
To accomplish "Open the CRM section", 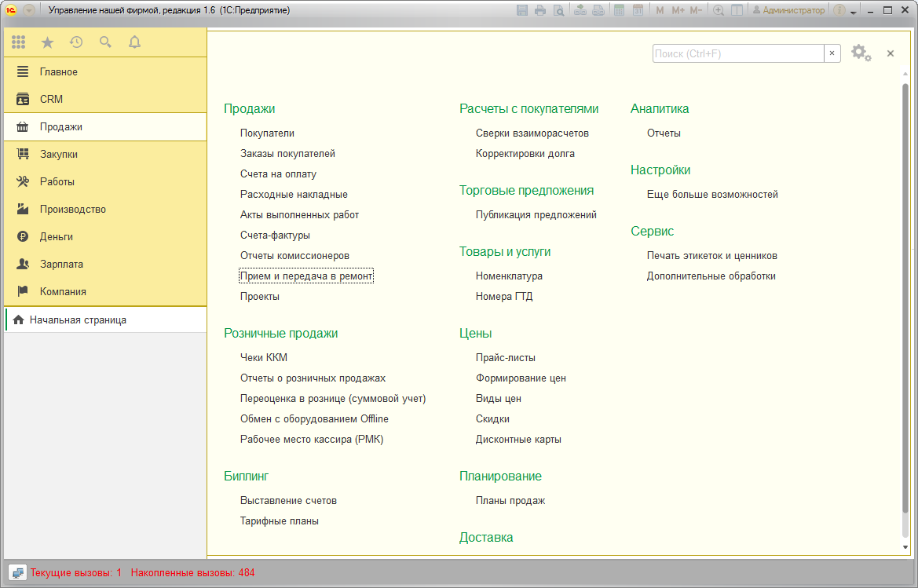I will pyautogui.click(x=105, y=99).
